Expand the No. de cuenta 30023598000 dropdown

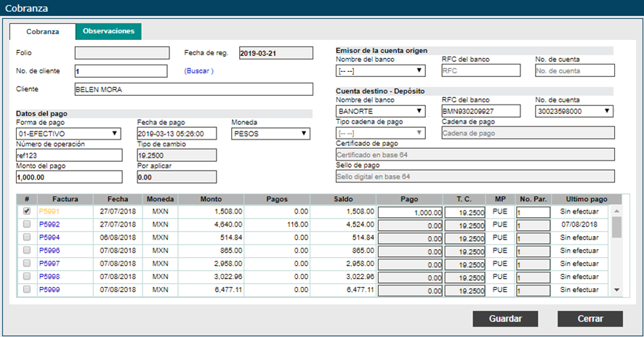[573, 111]
